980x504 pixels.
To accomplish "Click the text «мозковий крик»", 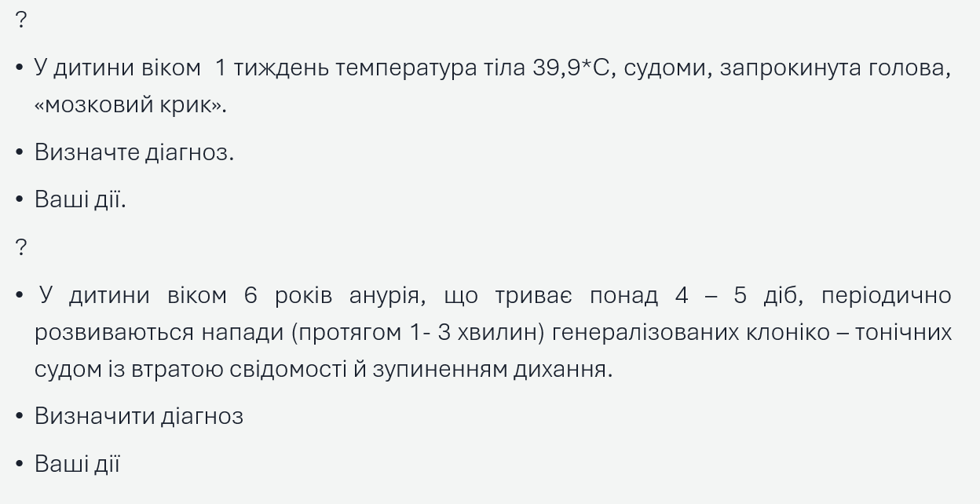I will pos(130,105).
